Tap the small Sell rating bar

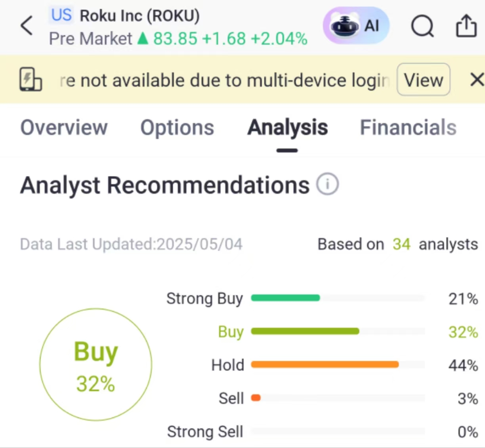pyautogui.click(x=256, y=398)
